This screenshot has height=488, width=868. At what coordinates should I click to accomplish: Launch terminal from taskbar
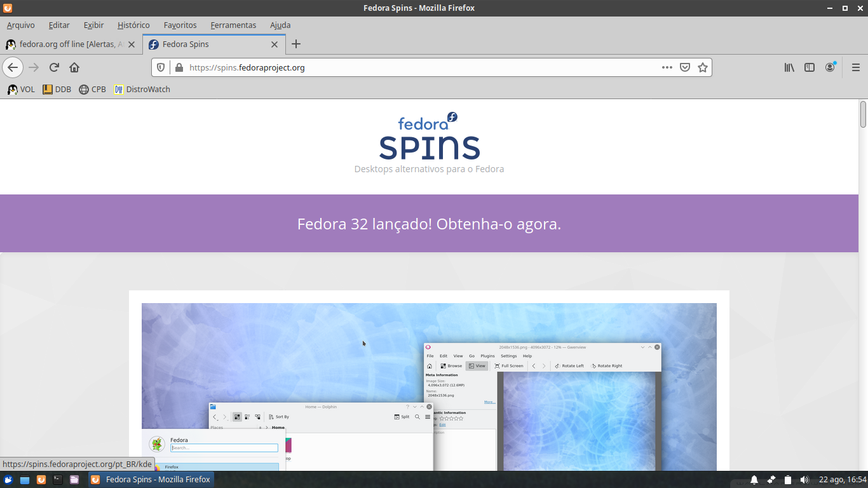coord(58,480)
